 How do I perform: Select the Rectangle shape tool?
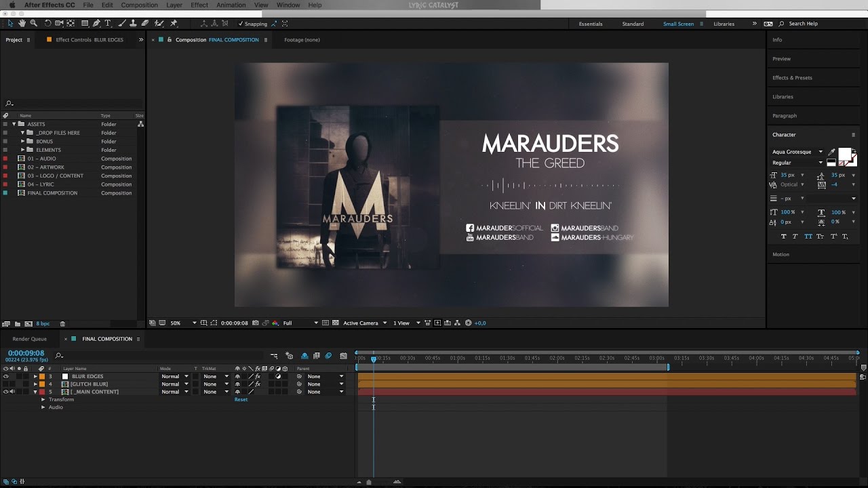click(x=85, y=23)
